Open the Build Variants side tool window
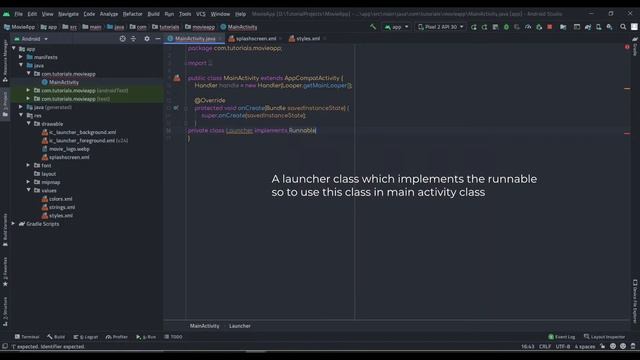The width and height of the screenshot is (640, 360). tap(5, 230)
